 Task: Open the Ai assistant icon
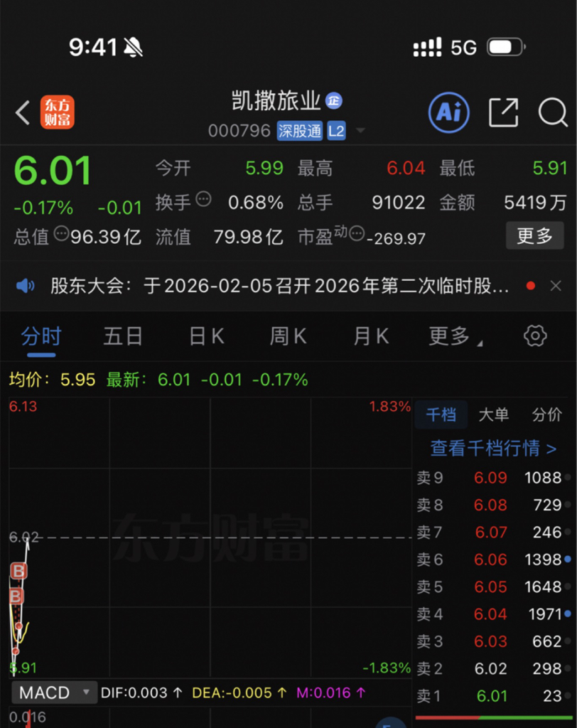click(448, 112)
